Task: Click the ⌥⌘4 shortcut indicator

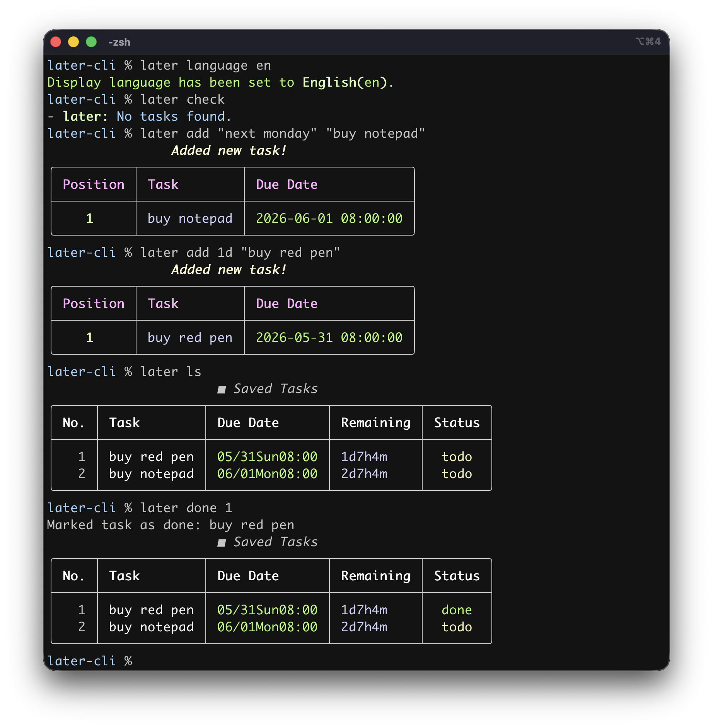Action: pyautogui.click(x=648, y=41)
